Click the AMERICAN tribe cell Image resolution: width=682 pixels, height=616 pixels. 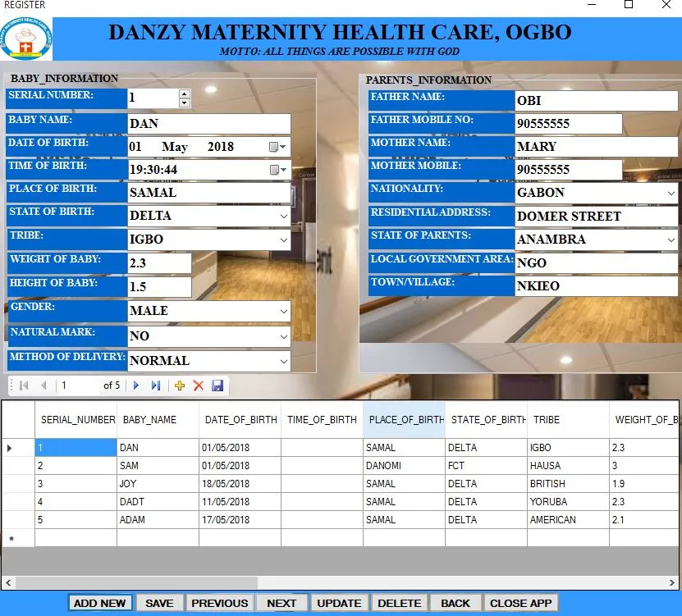568,520
